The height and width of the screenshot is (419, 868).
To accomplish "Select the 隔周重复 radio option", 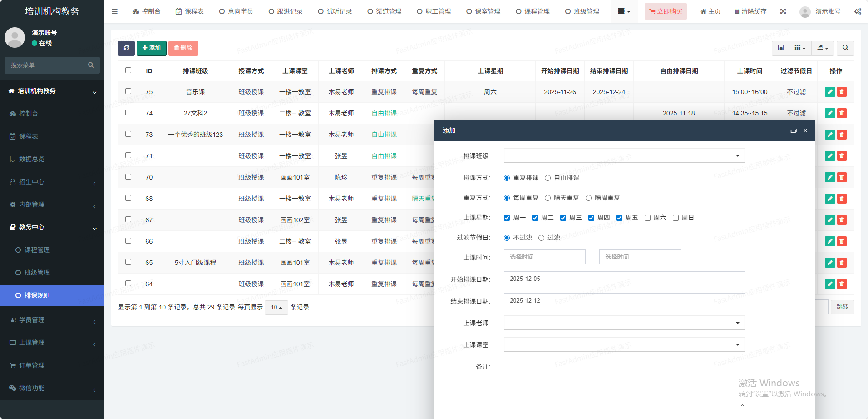I will 589,198.
